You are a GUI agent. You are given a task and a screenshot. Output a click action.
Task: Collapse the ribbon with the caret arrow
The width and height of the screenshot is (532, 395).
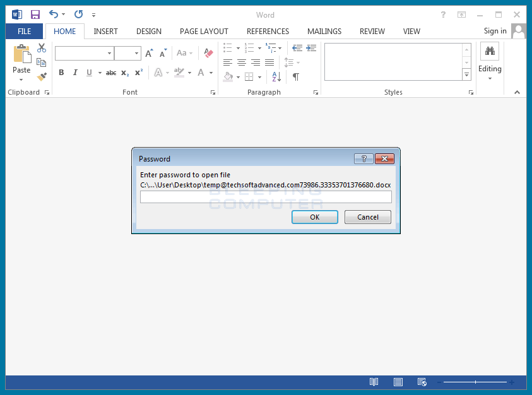517,92
